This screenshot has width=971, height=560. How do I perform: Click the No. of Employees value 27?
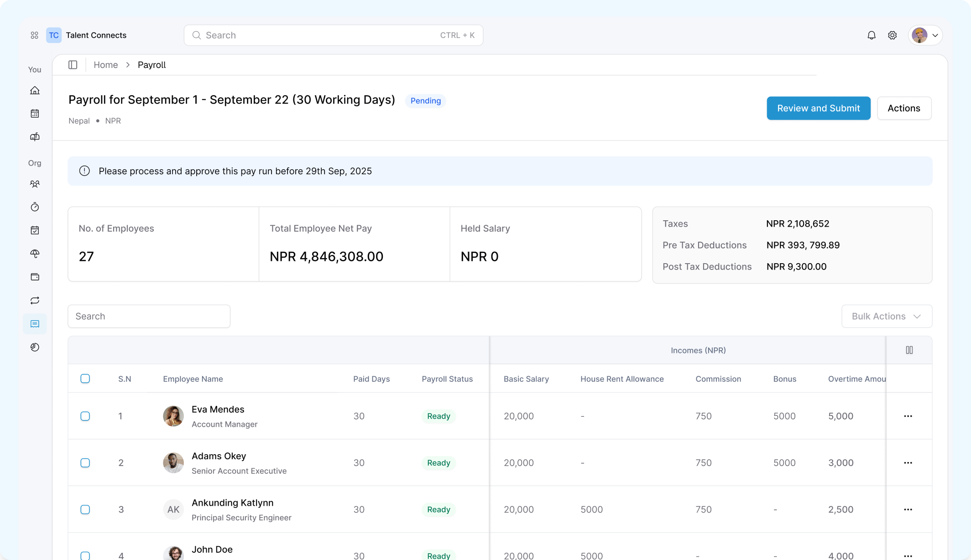click(x=86, y=256)
